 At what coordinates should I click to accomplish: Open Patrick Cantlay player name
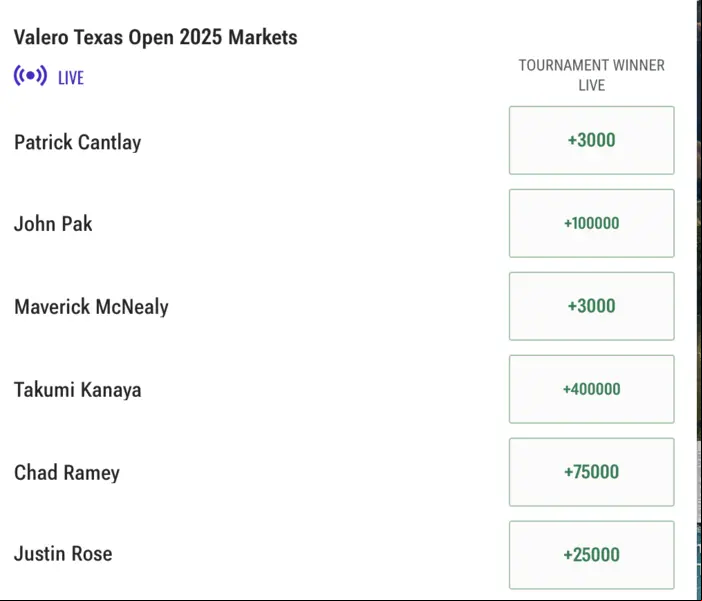(77, 142)
